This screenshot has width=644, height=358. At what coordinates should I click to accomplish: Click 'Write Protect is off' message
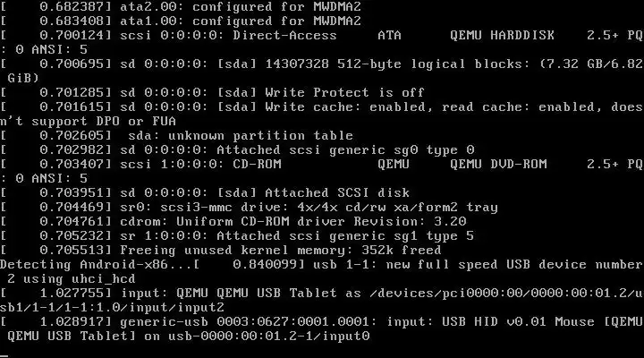click(x=344, y=92)
